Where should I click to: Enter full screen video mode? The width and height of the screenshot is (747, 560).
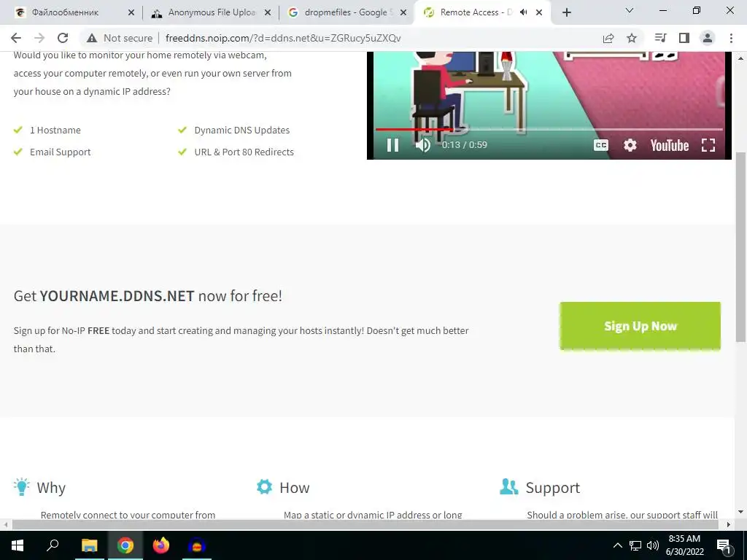pos(708,145)
